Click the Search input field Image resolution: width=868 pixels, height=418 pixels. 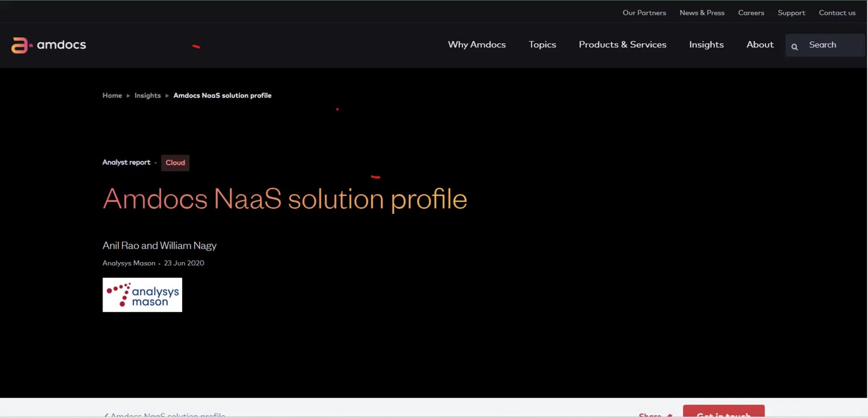coord(825,45)
